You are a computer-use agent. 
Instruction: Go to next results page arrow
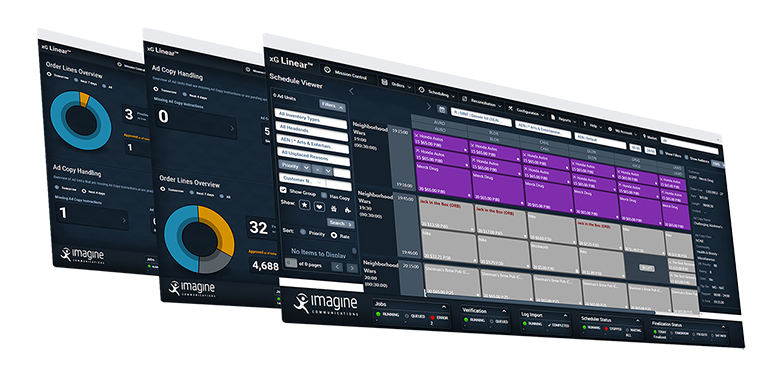click(351, 268)
